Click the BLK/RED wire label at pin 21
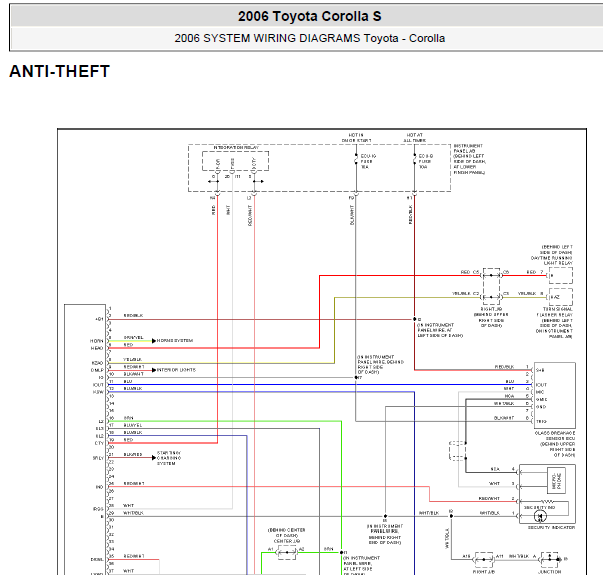 133,455
